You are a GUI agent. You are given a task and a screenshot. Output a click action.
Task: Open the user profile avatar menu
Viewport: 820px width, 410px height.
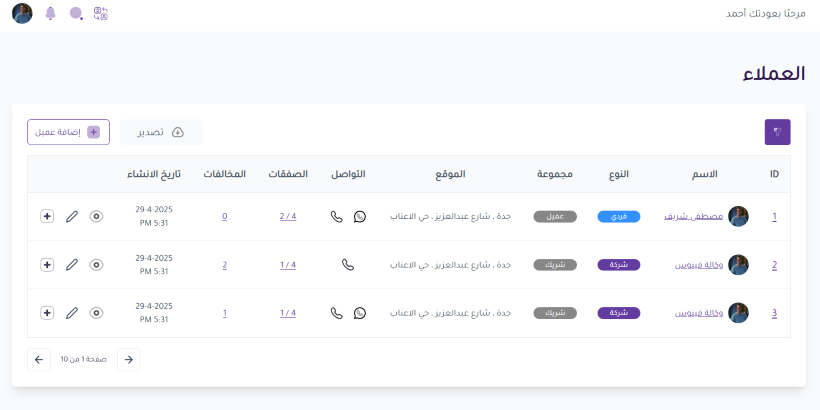point(22,14)
